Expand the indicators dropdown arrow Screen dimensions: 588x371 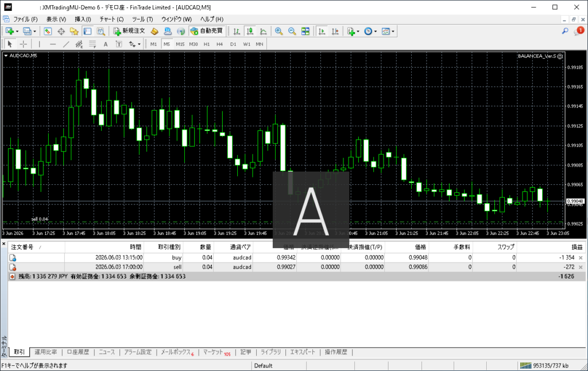click(358, 32)
